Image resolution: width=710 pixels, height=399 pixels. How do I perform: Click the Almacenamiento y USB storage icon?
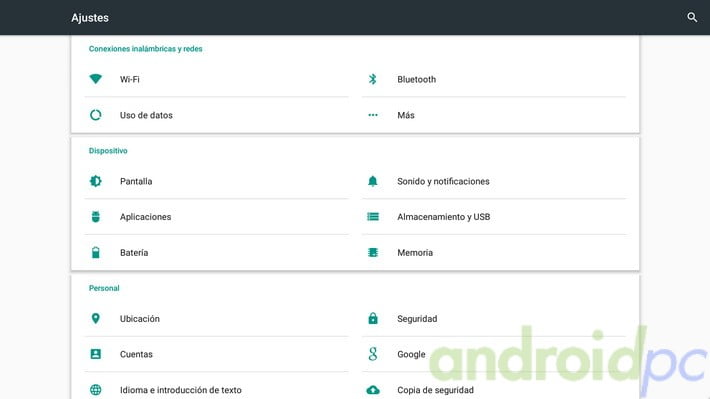point(373,217)
